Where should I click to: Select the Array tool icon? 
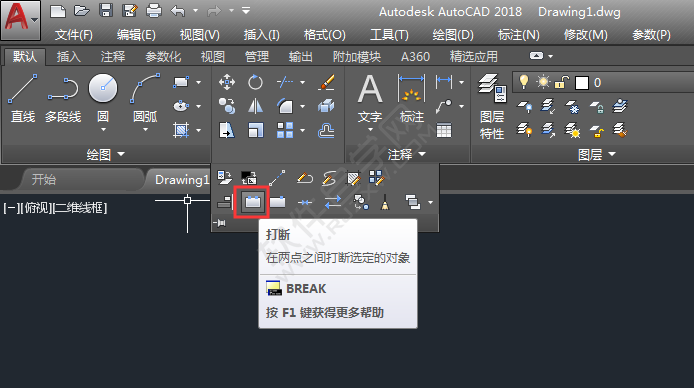(285, 131)
